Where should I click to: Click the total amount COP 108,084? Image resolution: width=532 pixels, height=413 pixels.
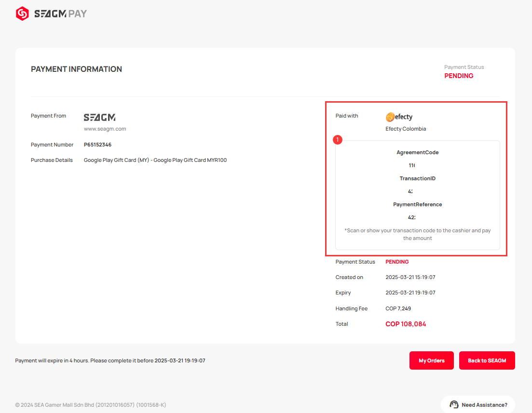(406, 324)
